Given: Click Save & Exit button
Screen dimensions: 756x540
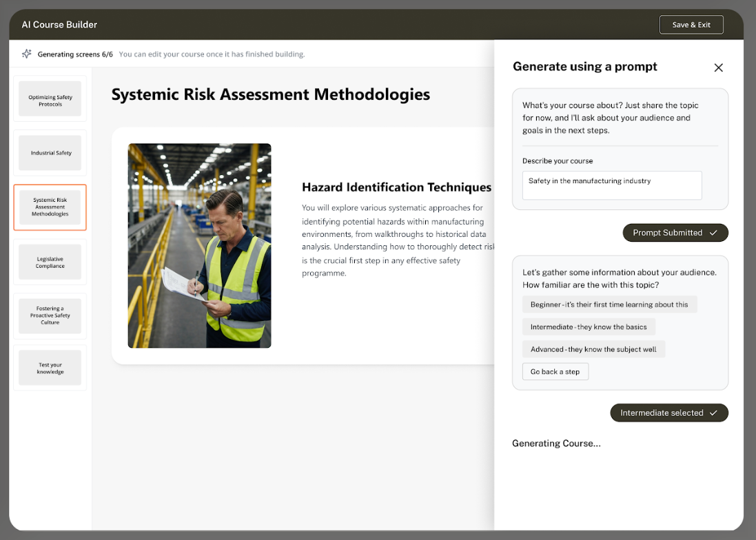Looking at the screenshot, I should [x=691, y=25].
